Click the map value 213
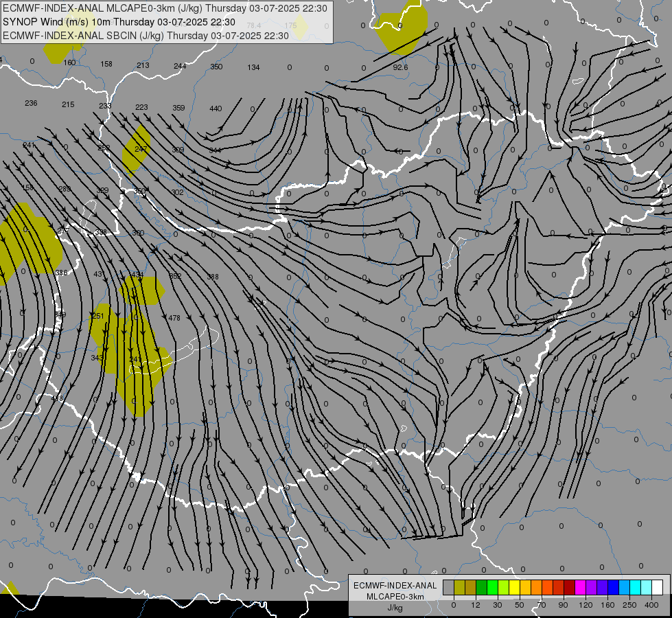The image size is (672, 618). pos(143,65)
